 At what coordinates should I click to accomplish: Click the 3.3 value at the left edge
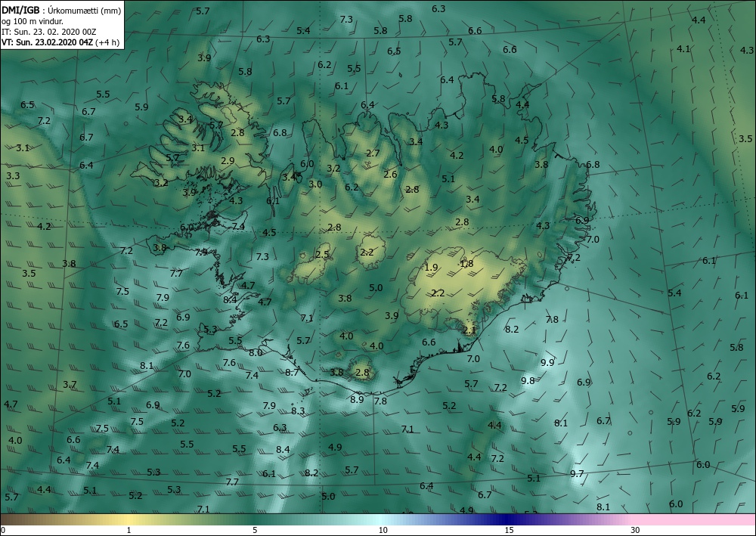13,175
